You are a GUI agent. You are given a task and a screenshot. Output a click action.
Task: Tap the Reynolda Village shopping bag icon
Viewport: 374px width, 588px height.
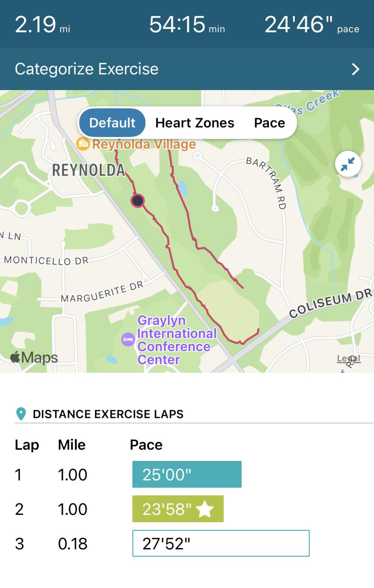click(83, 144)
